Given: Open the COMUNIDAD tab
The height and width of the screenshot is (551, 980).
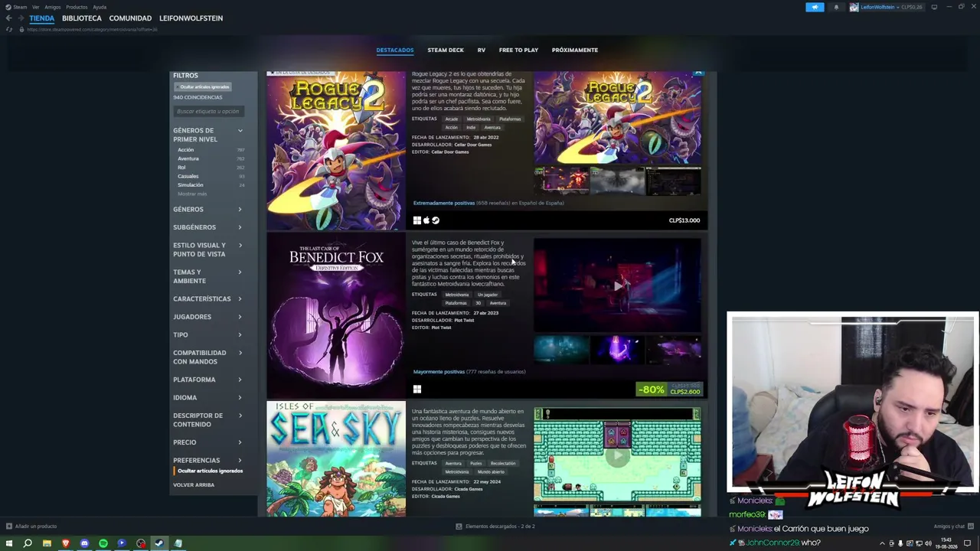Looking at the screenshot, I should (x=130, y=18).
